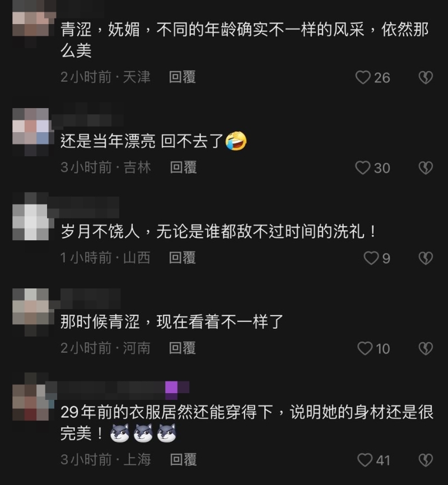Viewport: 448px width, 485px height.
Task: Reply to the Shanghai comment
Action: coord(183,460)
